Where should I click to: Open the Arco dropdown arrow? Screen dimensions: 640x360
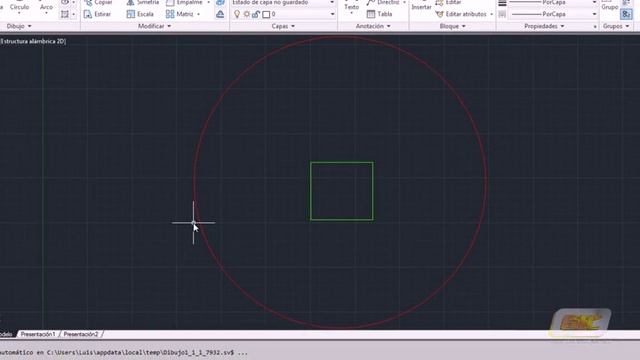pyautogui.click(x=46, y=13)
